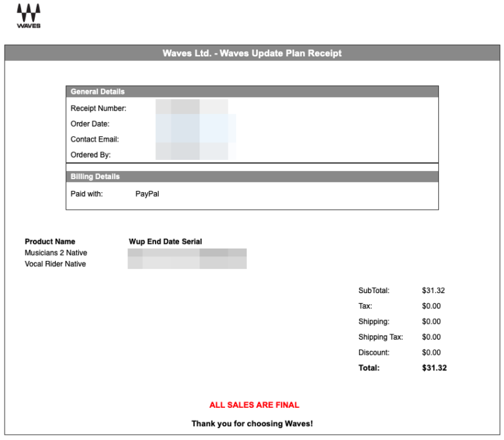Select the Musicians 2 Native product

click(x=56, y=253)
